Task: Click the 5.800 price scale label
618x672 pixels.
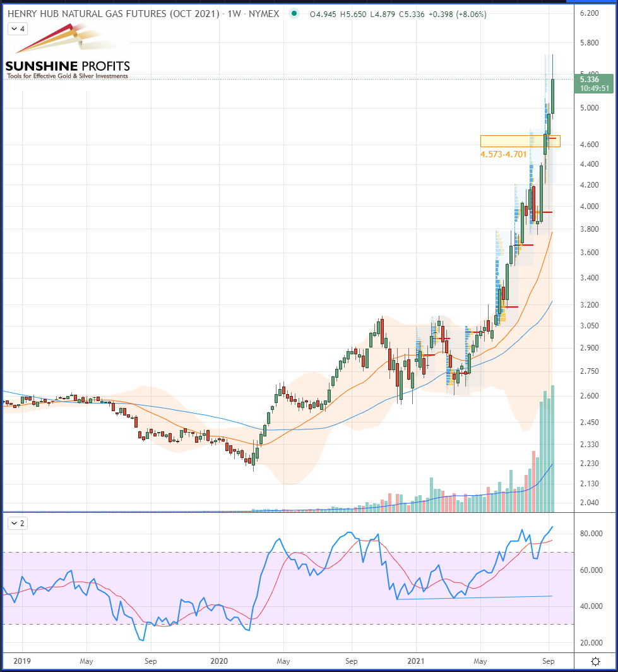Action: point(590,43)
